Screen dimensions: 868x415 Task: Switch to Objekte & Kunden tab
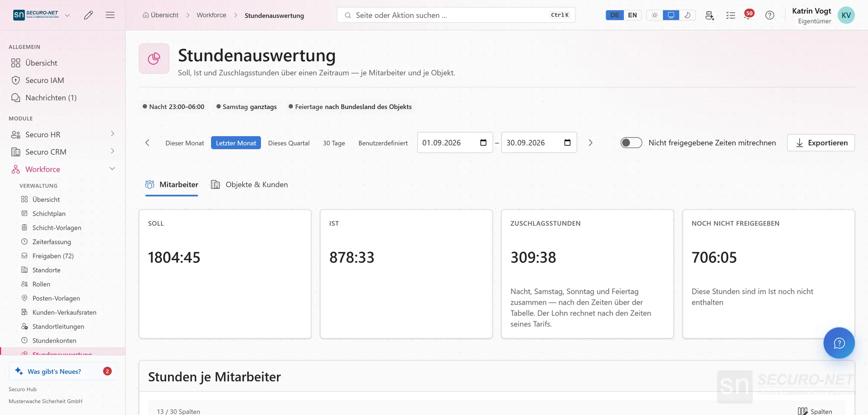point(249,185)
